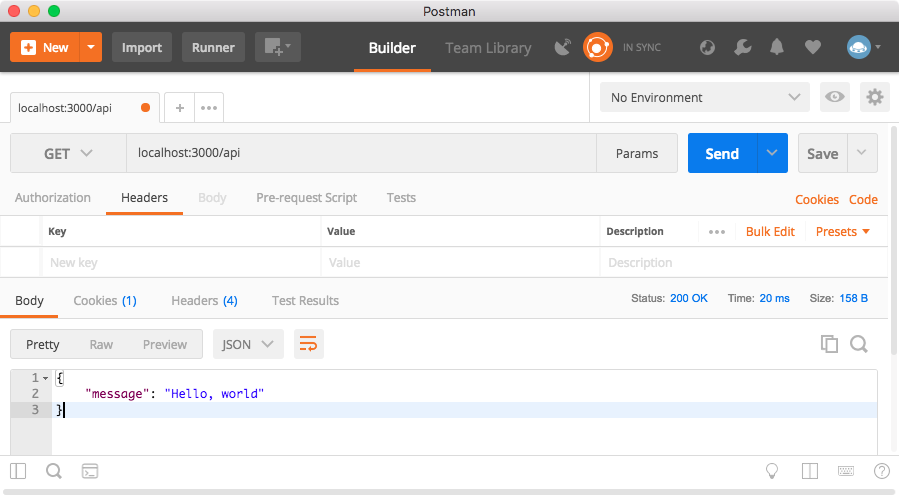The height and width of the screenshot is (498, 899).
Task: Click the satellite interceptor icon in header
Action: tap(563, 47)
